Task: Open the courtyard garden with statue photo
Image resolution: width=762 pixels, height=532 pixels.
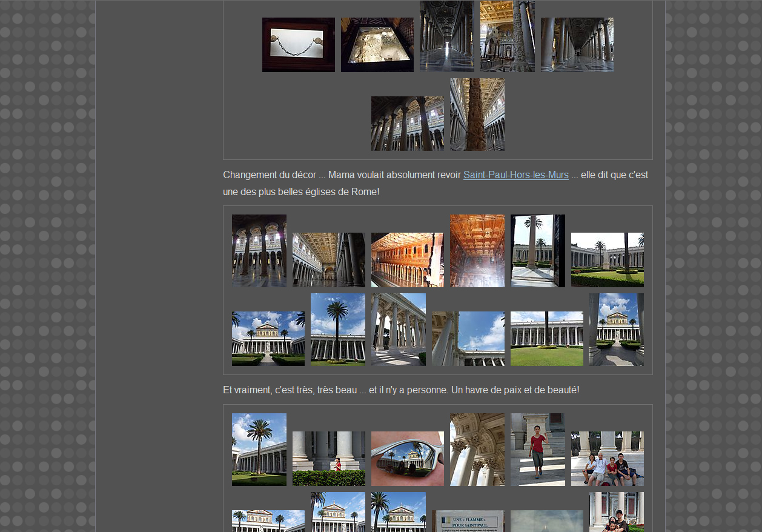Action: 607,260
